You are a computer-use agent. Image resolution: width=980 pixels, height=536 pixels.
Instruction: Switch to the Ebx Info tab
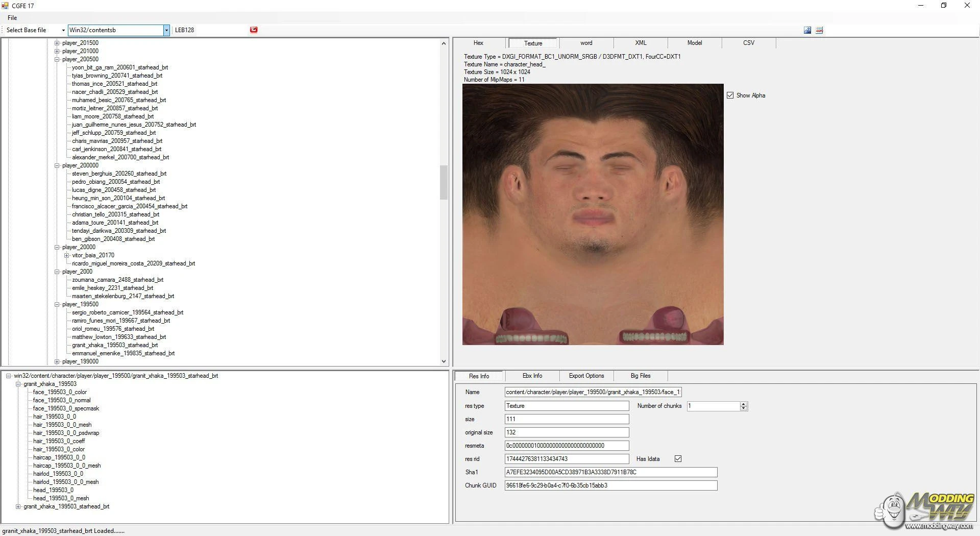[532, 376]
